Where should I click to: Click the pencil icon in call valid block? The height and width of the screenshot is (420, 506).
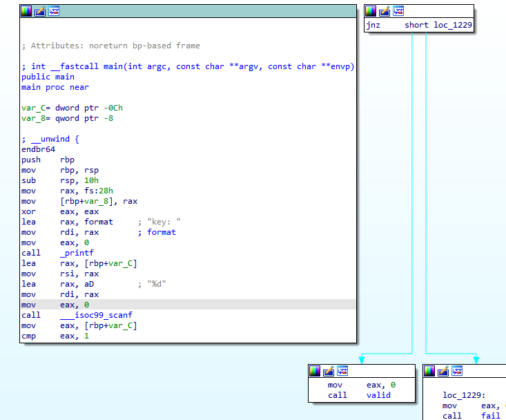pos(329,371)
